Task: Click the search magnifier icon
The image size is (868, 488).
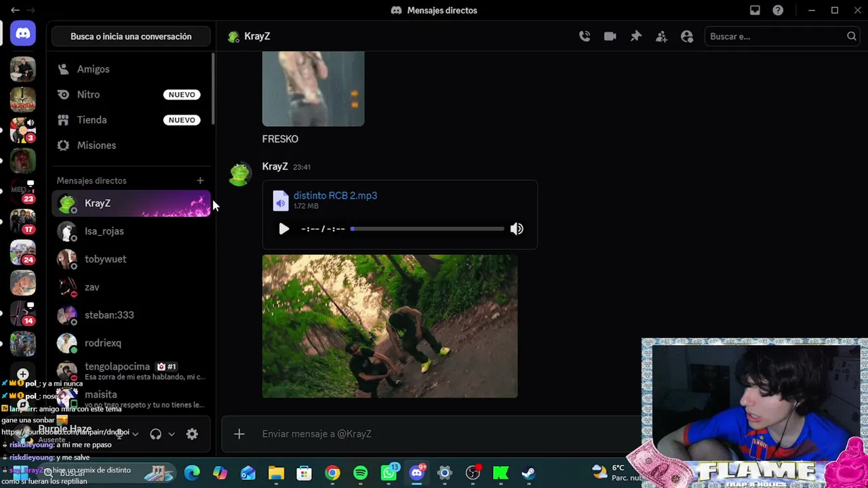Action: coord(852,37)
